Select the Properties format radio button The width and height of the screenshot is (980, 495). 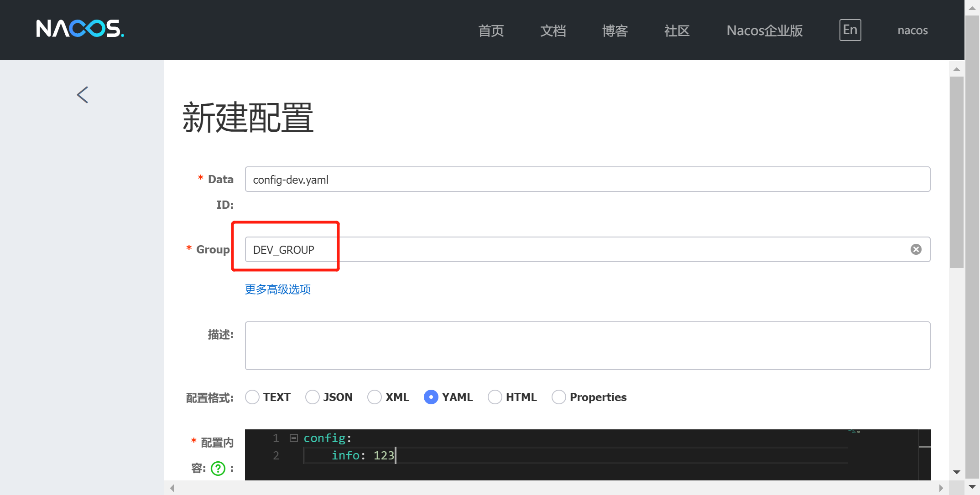coord(559,397)
